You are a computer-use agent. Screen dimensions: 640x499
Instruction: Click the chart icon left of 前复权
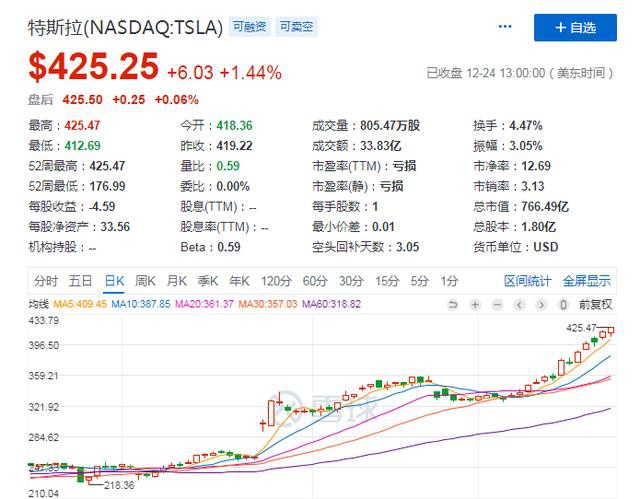tap(563, 305)
